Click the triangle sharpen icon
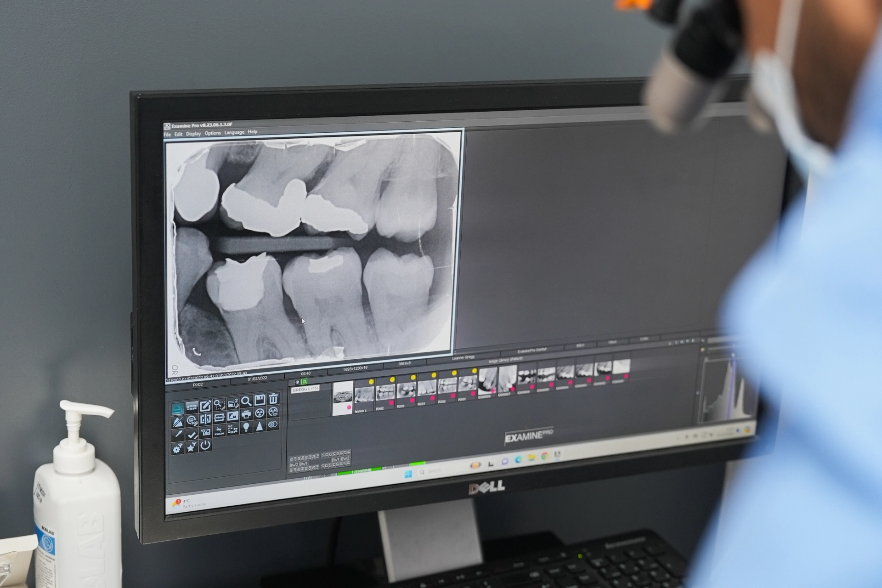The image size is (882, 588). (x=260, y=426)
